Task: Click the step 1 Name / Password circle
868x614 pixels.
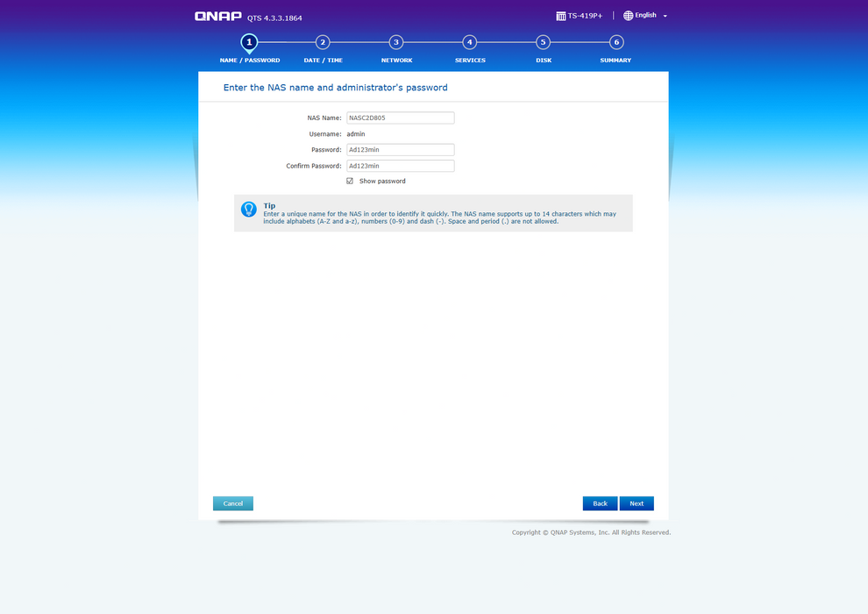Action: point(249,42)
